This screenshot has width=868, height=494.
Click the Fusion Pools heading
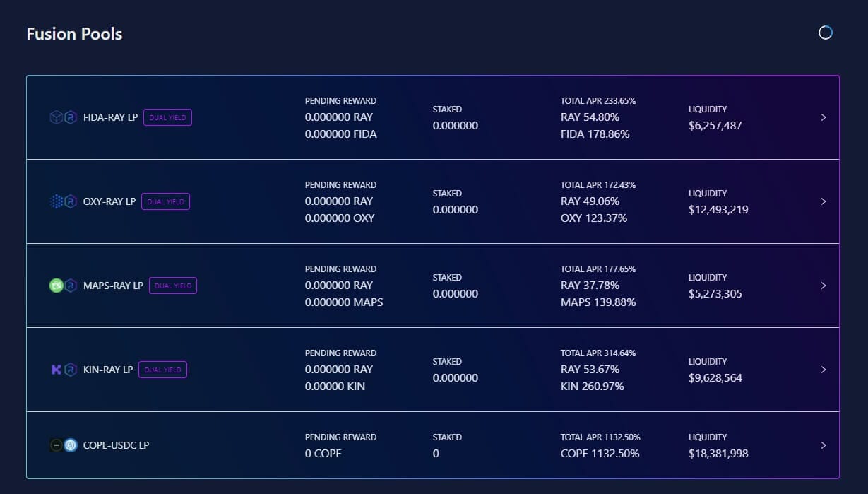pos(74,34)
